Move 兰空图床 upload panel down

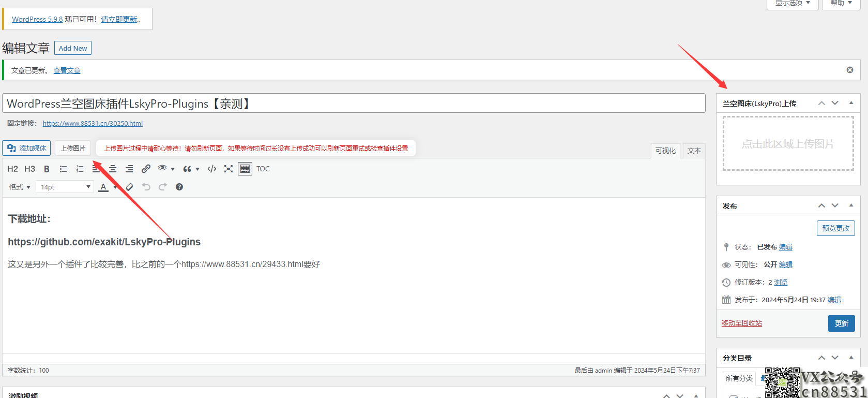coord(835,103)
